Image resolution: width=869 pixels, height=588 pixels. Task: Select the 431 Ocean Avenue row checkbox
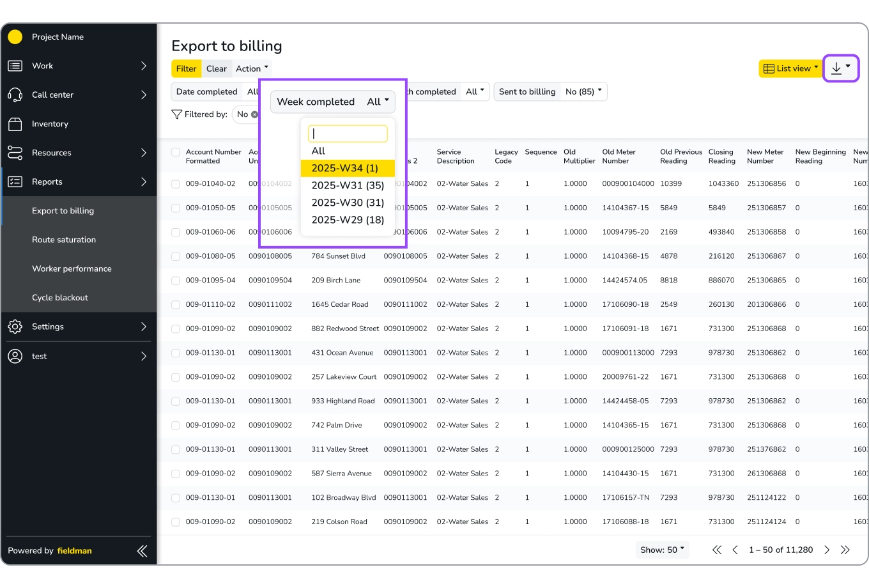pos(176,353)
